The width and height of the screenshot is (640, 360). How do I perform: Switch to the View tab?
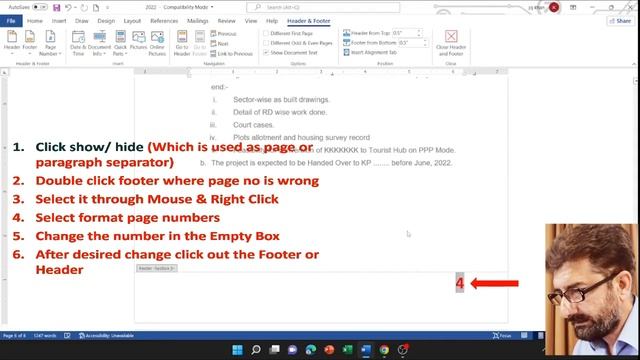pyautogui.click(x=251, y=21)
